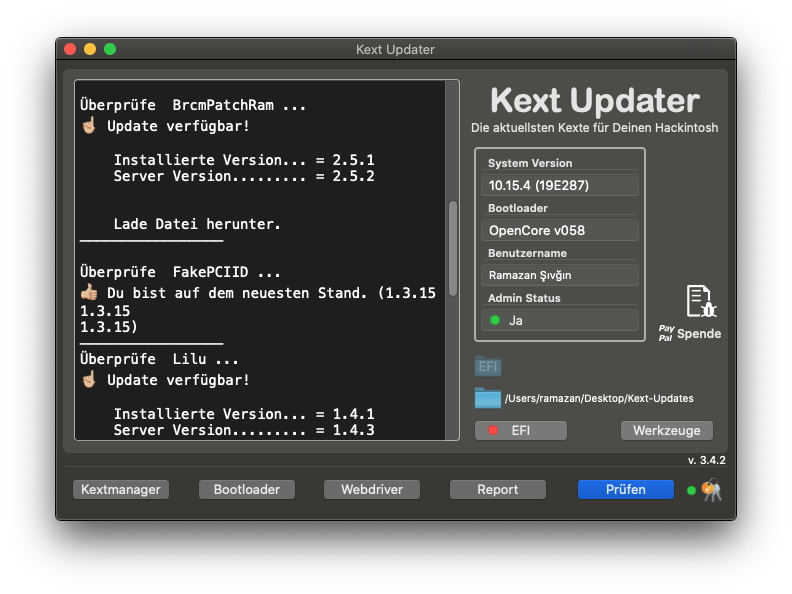
Task: Click the Bootloader field OpenCore v058
Action: pyautogui.click(x=560, y=230)
